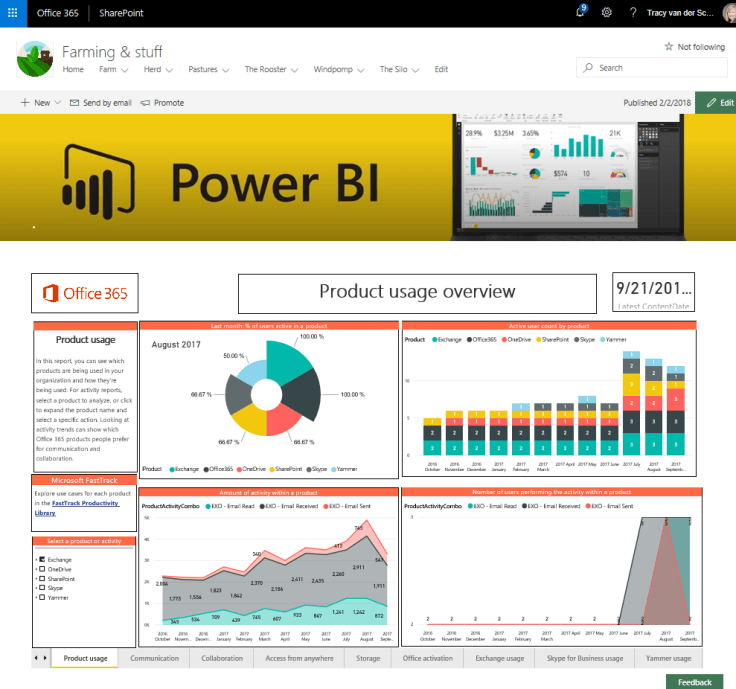Open the Storage report tab
The height and width of the screenshot is (689, 736).
368,659
